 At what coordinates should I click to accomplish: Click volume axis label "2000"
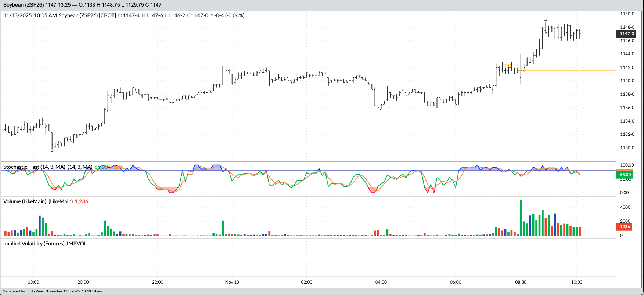[x=625, y=221]
